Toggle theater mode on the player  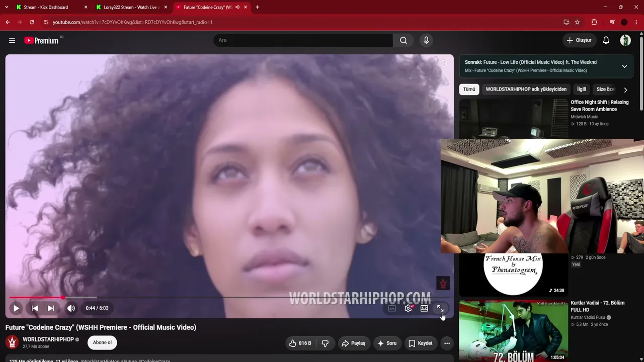click(x=424, y=308)
